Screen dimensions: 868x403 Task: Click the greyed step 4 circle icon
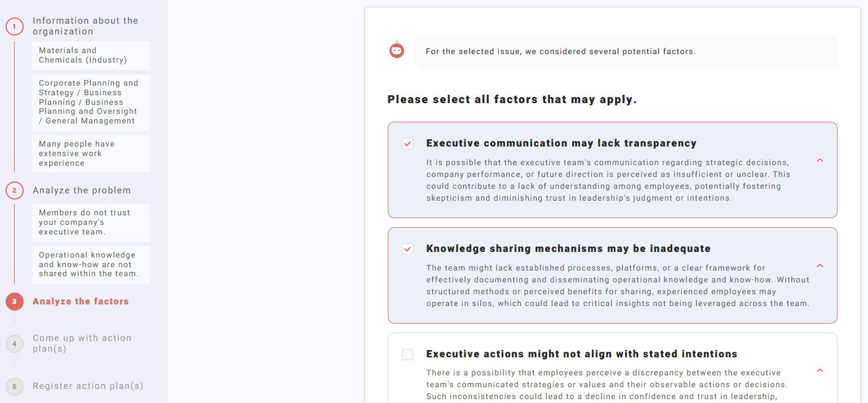[15, 343]
